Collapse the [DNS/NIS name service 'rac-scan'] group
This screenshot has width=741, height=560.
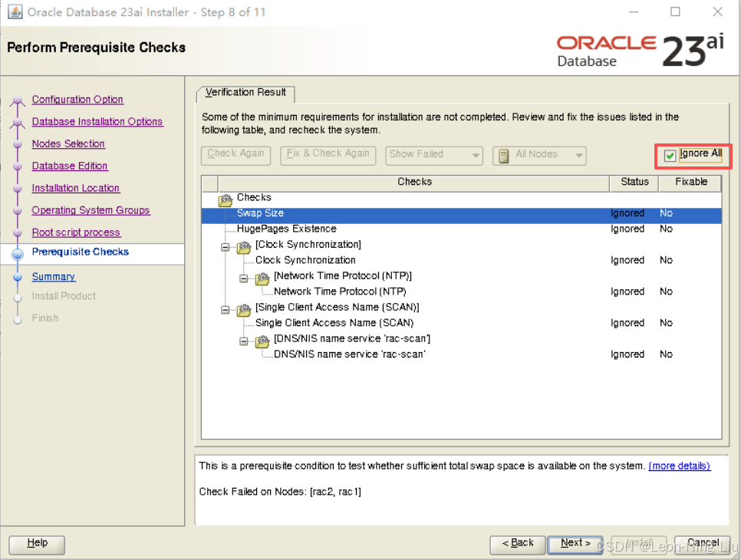(x=244, y=341)
